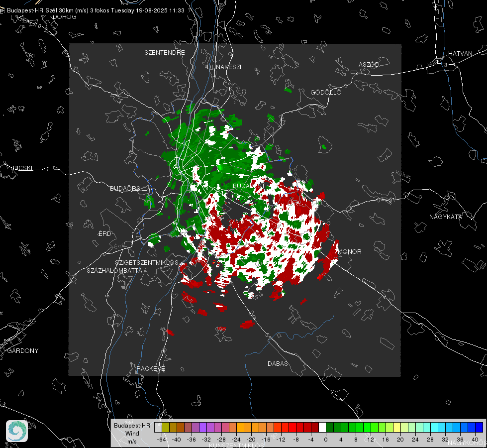Screen dimensions: 487x448
Task: Click the HATVAN city label
Action: [460, 53]
